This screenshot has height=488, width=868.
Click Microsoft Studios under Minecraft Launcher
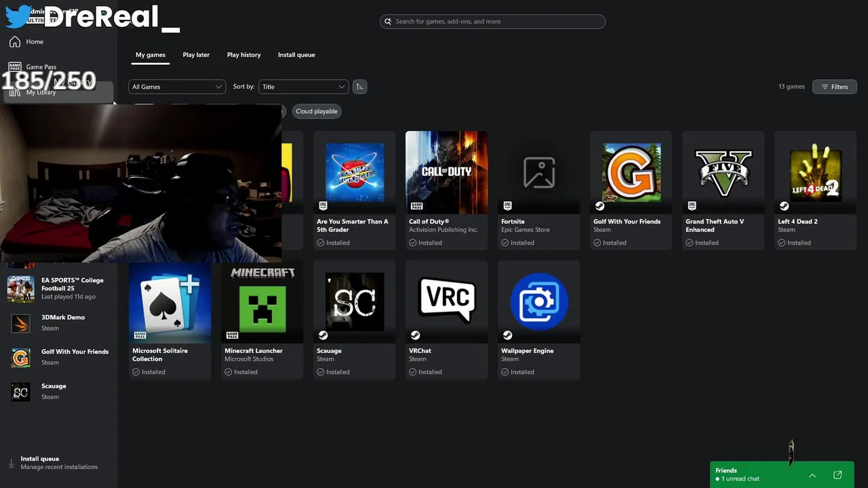[x=249, y=359]
